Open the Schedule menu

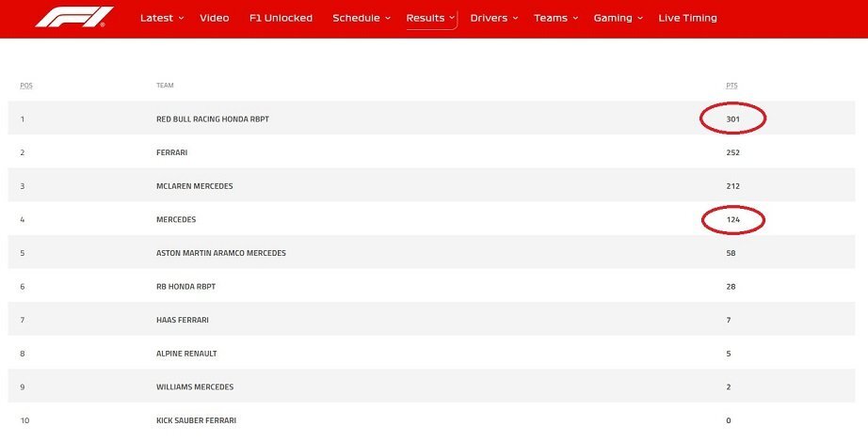[x=356, y=18]
